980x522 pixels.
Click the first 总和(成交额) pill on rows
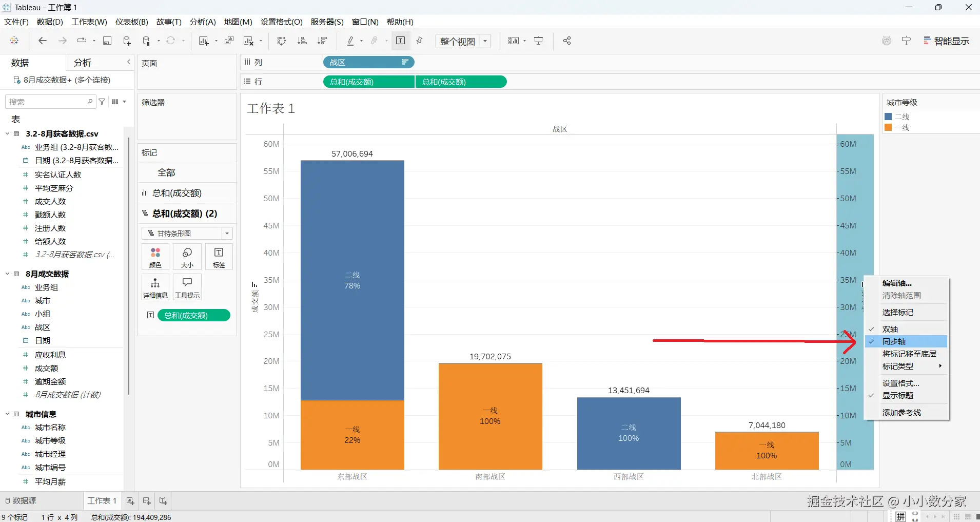[368, 82]
